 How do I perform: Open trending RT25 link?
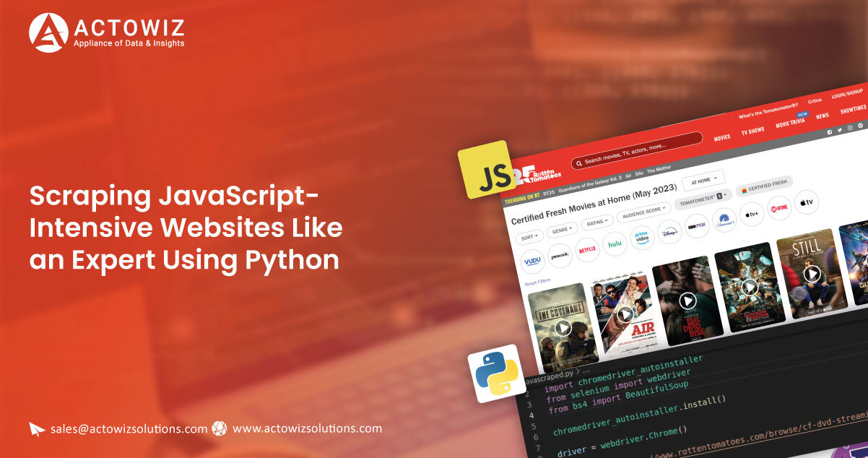point(549,192)
